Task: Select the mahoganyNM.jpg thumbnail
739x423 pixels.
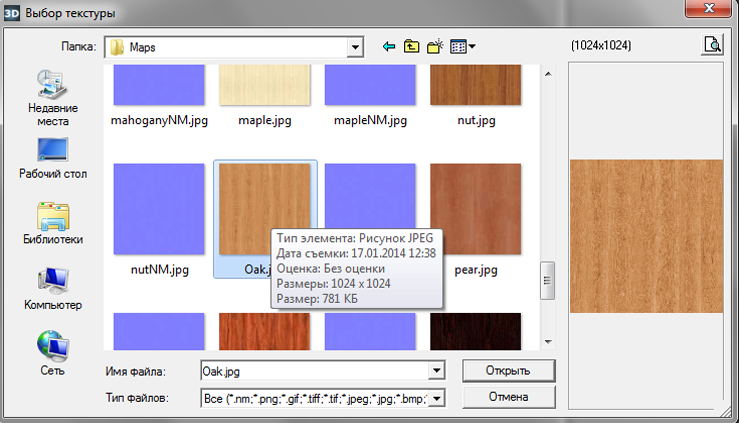Action: 159,85
